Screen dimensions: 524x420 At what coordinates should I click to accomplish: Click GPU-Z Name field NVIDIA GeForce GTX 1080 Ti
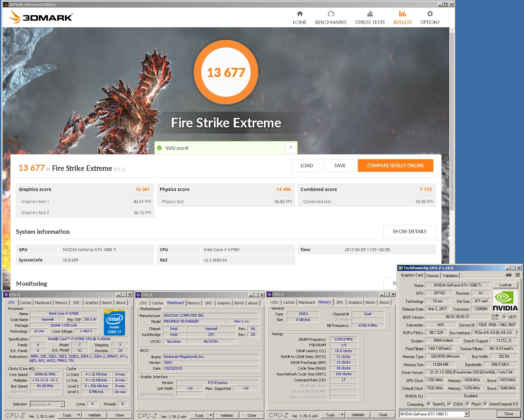[457, 285]
